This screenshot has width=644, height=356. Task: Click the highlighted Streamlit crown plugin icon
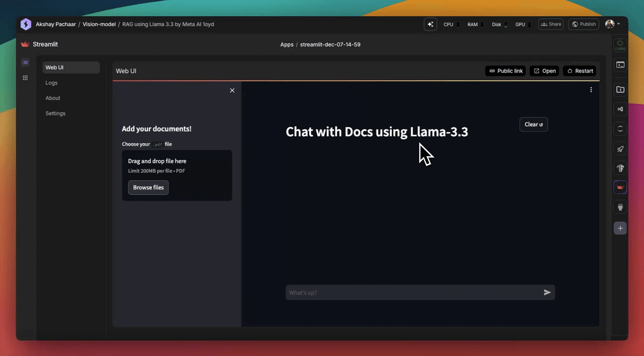[x=620, y=187]
